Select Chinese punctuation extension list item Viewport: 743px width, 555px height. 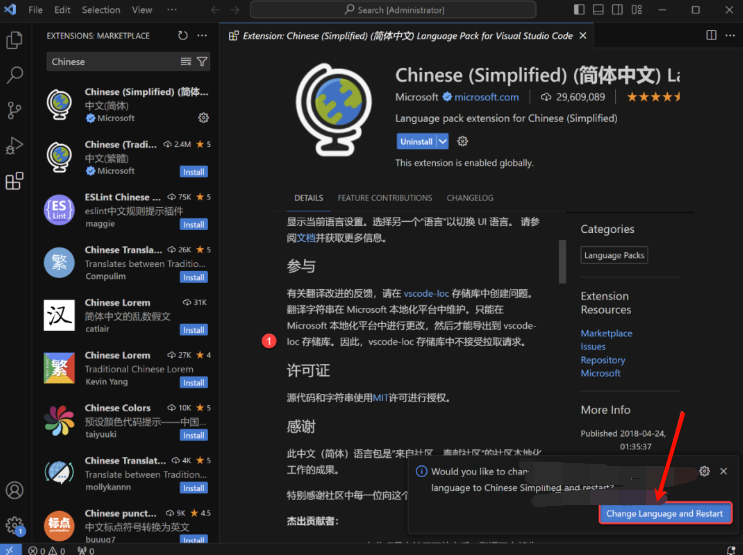[126, 525]
